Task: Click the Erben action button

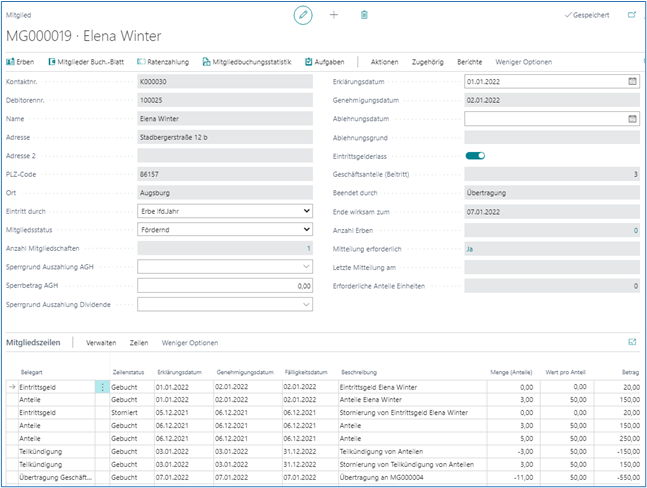Action: point(24,62)
